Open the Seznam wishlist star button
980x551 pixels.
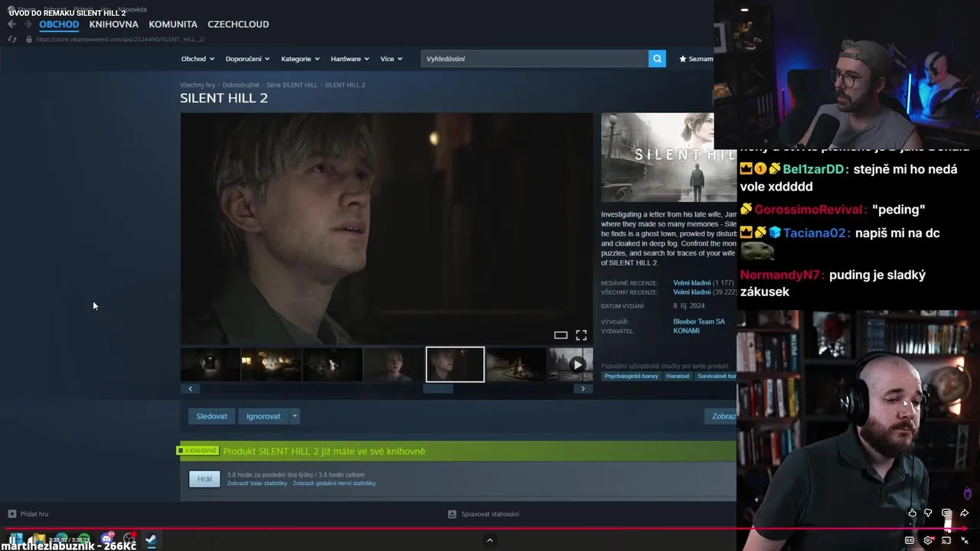coord(695,59)
